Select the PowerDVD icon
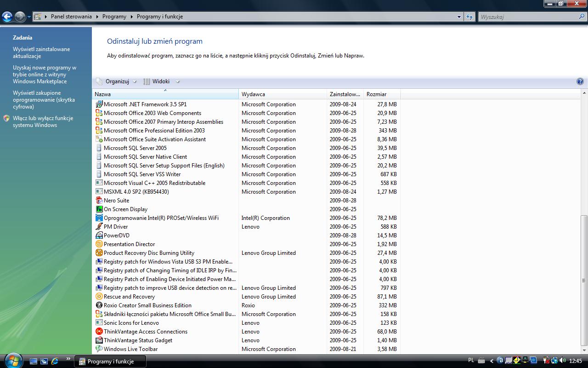The height and width of the screenshot is (368, 588). (x=99, y=236)
